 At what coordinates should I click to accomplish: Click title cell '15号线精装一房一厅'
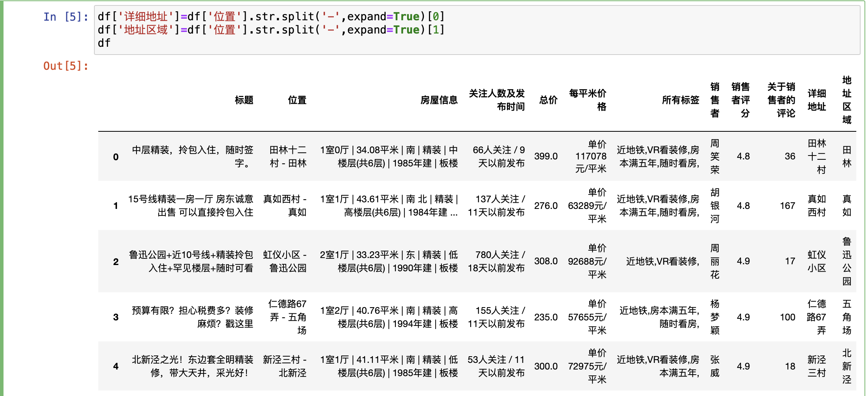pyautogui.click(x=191, y=206)
